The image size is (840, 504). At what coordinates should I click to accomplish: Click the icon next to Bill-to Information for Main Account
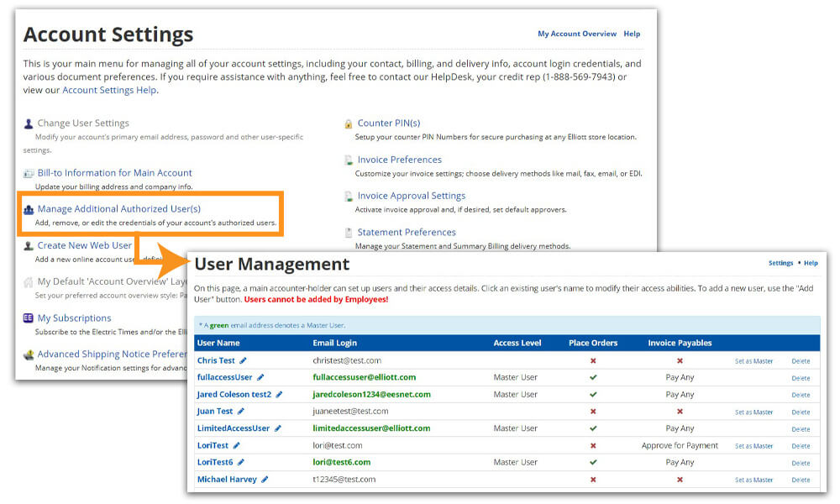tap(29, 172)
